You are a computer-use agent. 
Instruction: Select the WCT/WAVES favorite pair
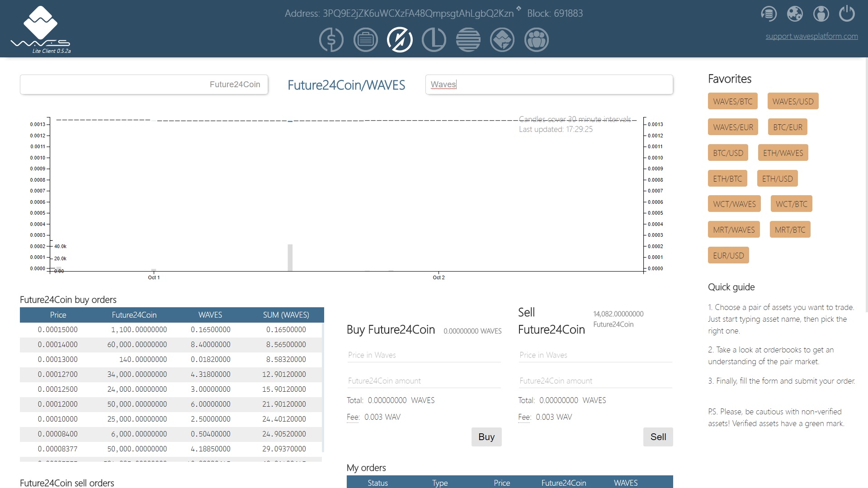coord(734,204)
